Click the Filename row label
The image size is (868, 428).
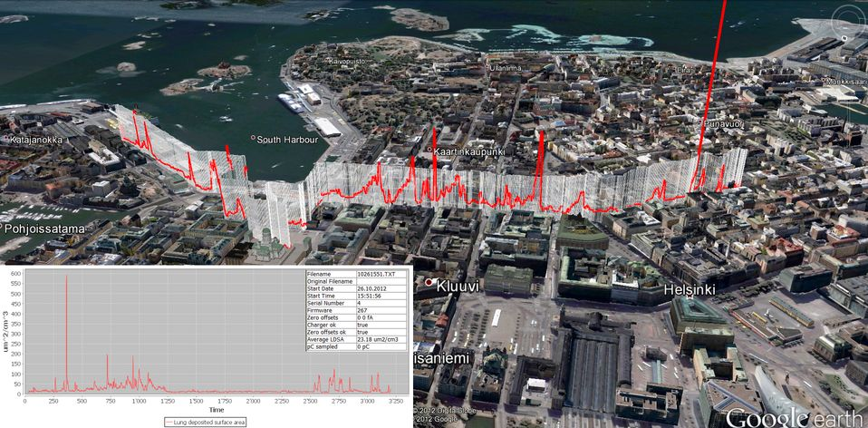[318, 274]
